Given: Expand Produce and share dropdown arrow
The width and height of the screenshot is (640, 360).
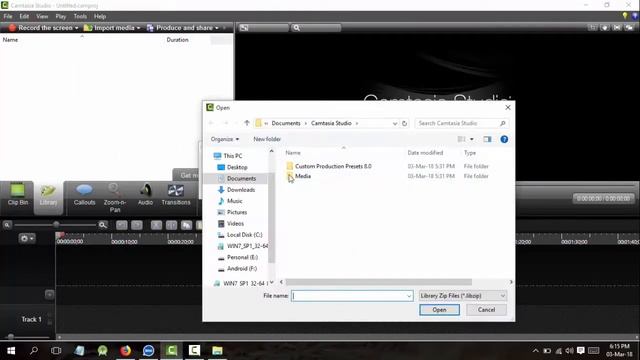Looking at the screenshot, I should click(217, 28).
